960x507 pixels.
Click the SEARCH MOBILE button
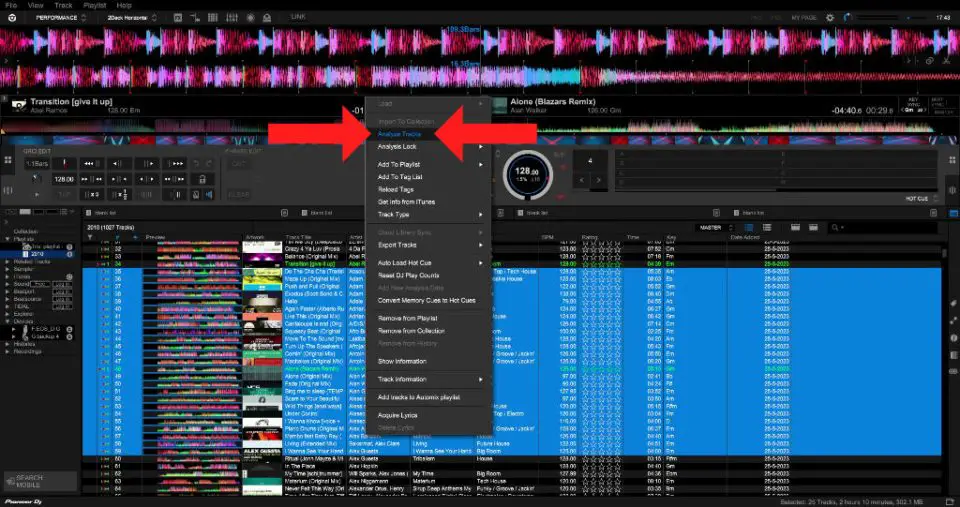point(40,481)
